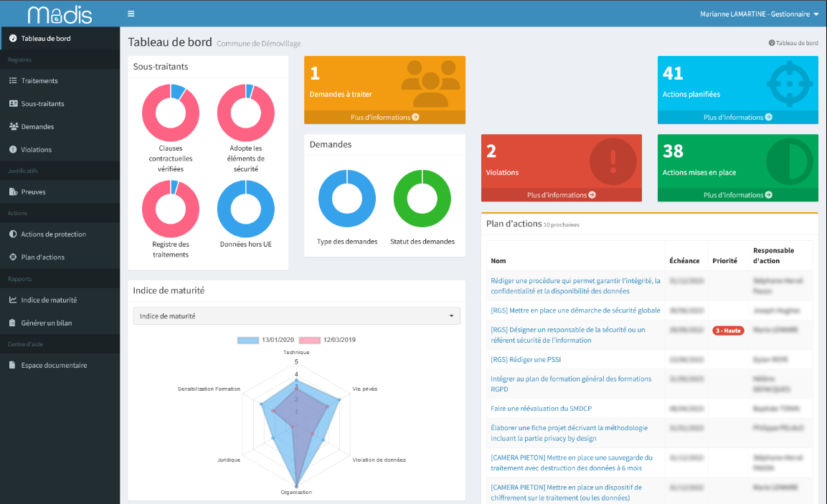
Task: Open [RGS] Désigner un responsable de la sécurité
Action: [x=567, y=335]
